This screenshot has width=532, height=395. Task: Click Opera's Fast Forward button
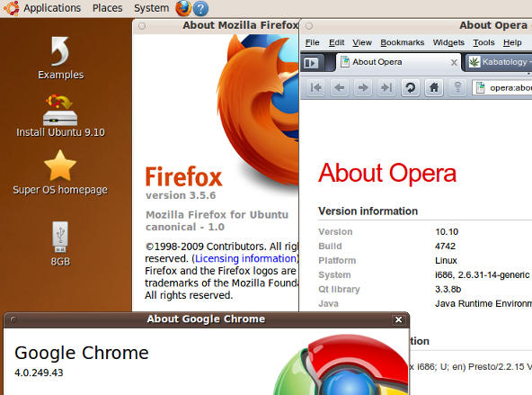coord(386,87)
